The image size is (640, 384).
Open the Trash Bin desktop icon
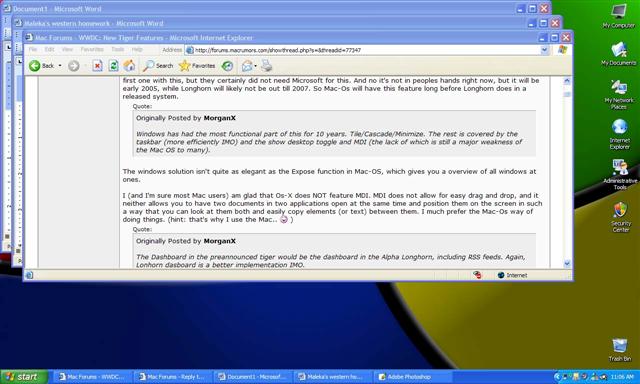(620, 350)
